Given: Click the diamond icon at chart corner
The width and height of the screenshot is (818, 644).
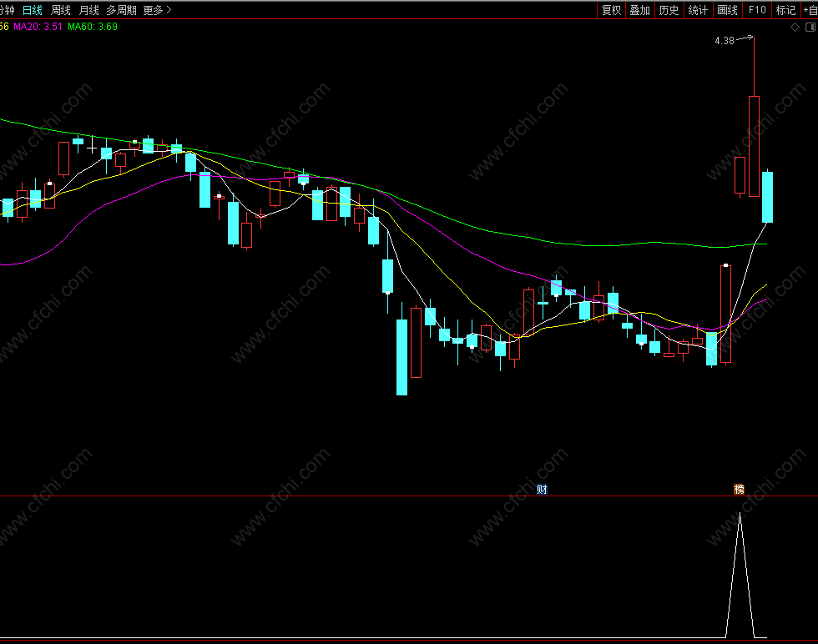Looking at the screenshot, I should [795, 28].
